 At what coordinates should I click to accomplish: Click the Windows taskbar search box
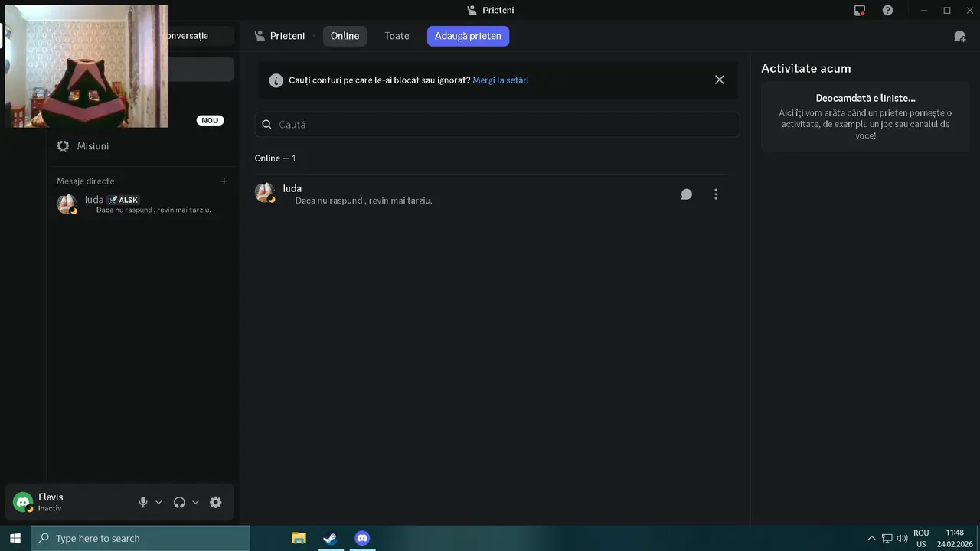coord(140,538)
